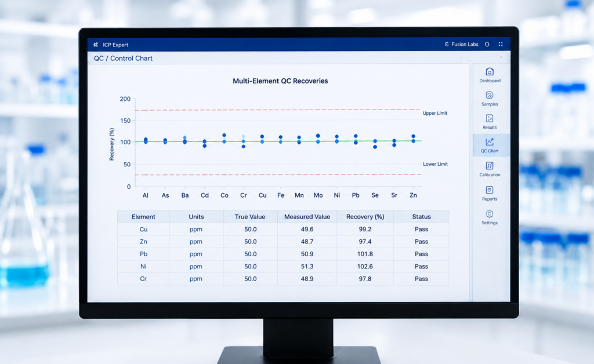The height and width of the screenshot is (364, 594).
Task: Sort by the Element column header
Action: click(x=143, y=217)
